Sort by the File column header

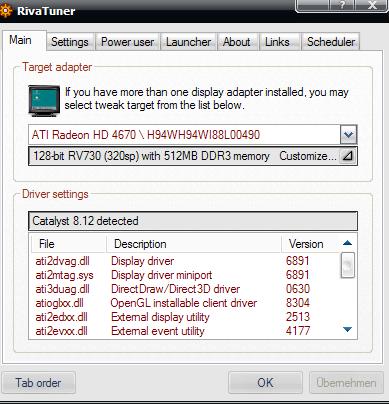click(x=69, y=244)
